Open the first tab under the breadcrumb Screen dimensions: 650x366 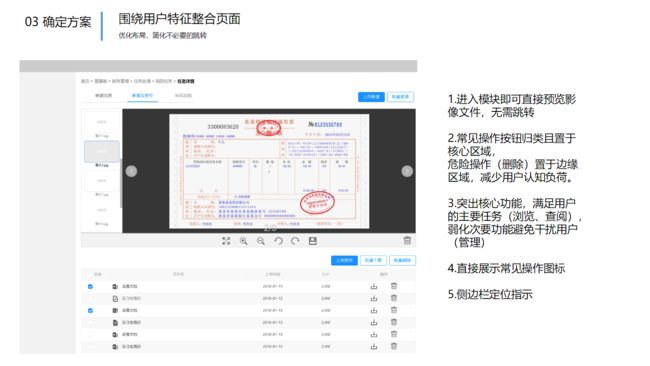point(103,96)
